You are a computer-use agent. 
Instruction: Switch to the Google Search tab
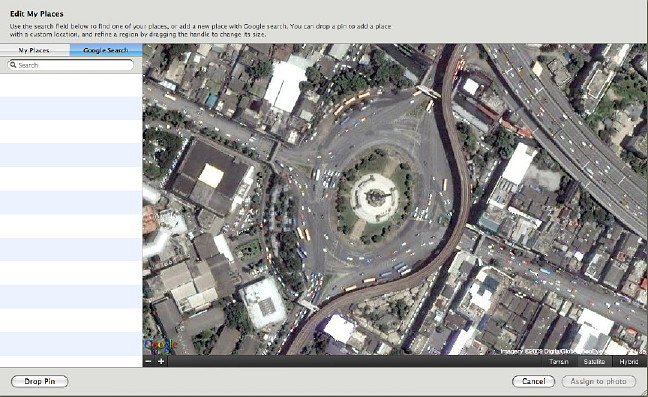coord(106,50)
